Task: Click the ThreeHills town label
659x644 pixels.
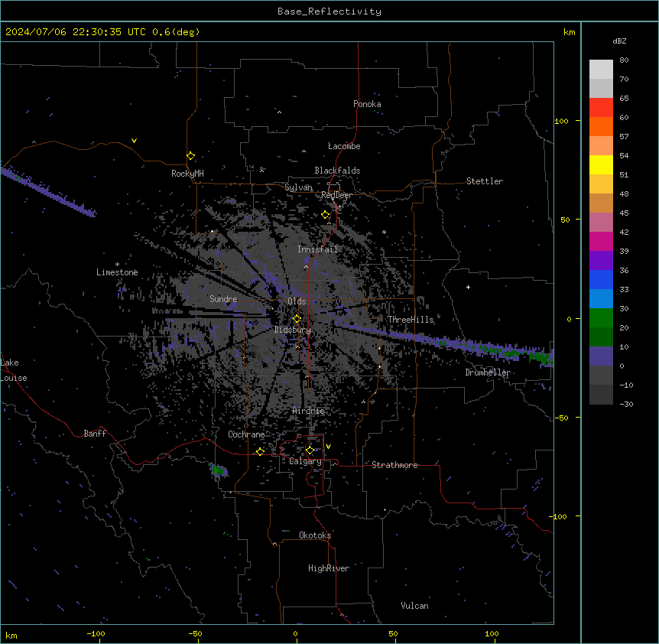Action: [x=411, y=320]
